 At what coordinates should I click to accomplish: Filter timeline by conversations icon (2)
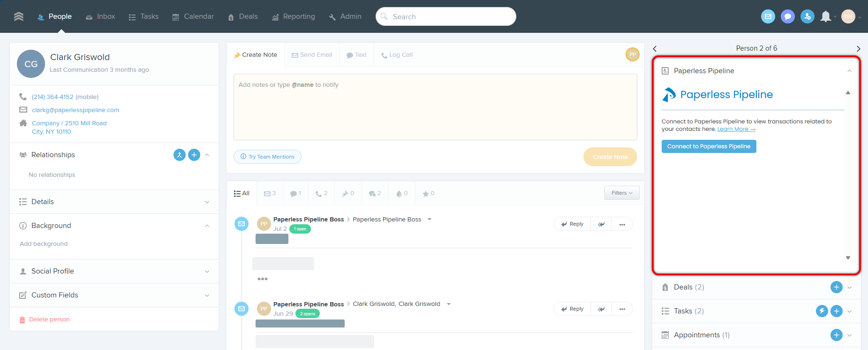click(x=375, y=193)
